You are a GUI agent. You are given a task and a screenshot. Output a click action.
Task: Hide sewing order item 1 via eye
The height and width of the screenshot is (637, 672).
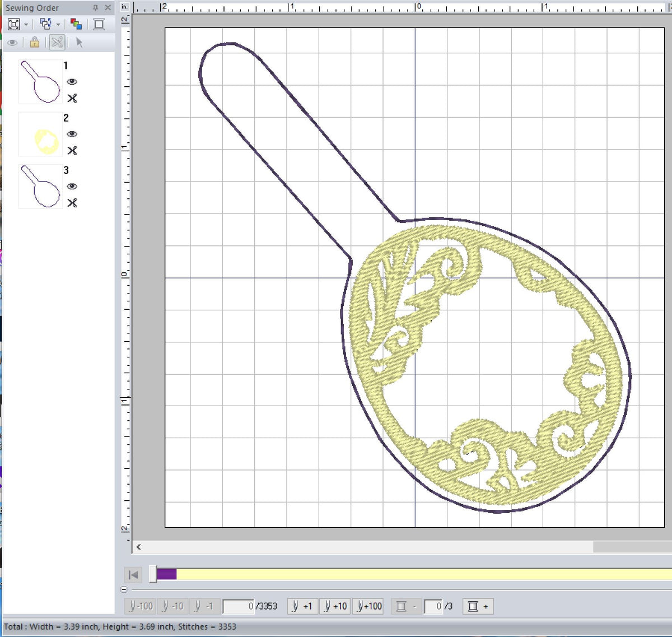coord(72,82)
